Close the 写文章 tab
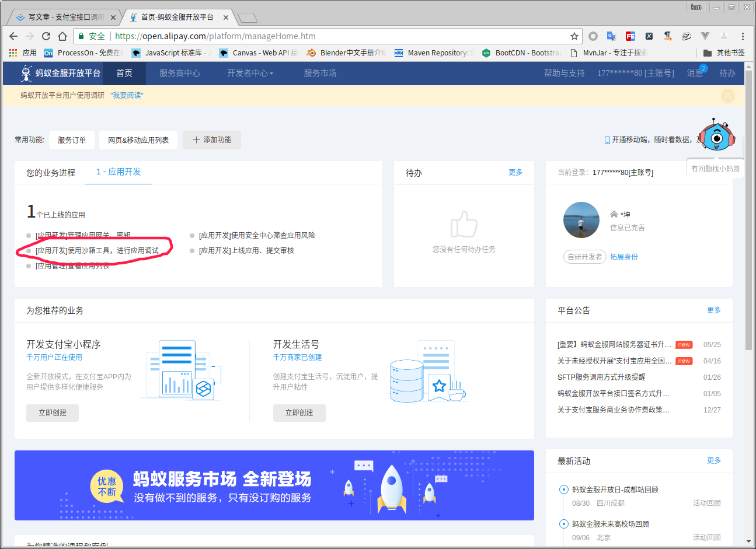Image resolution: width=756 pixels, height=549 pixels. (113, 18)
